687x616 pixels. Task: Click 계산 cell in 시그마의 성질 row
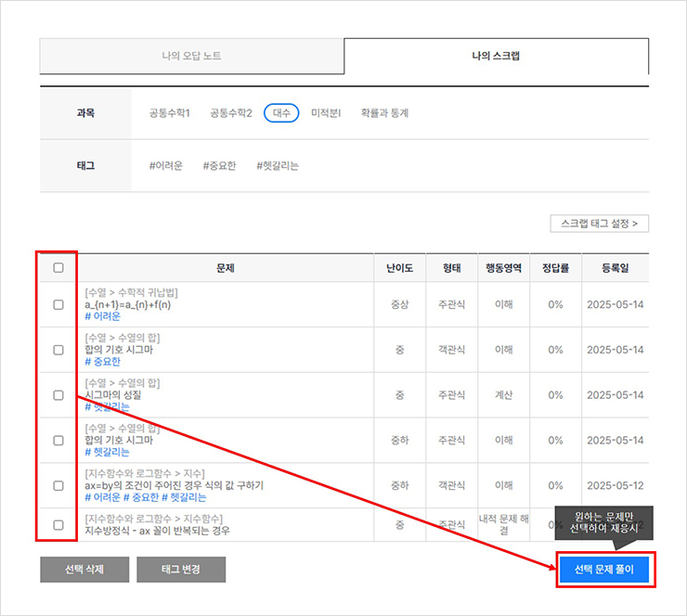(x=504, y=395)
